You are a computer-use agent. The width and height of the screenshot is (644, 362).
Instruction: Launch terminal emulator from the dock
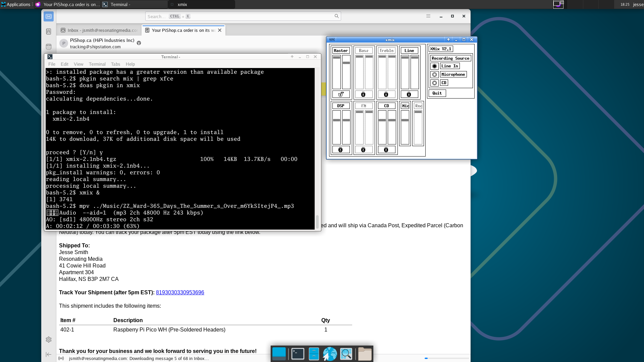[298, 354]
